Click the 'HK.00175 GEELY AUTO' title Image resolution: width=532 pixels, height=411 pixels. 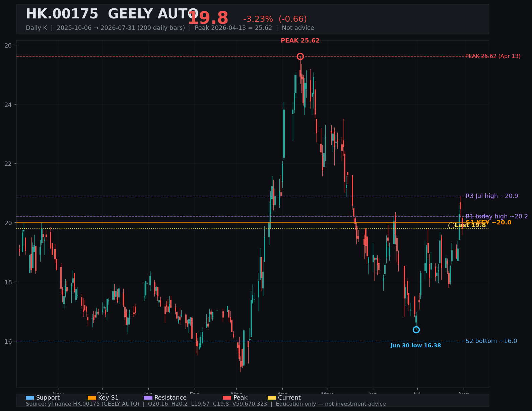pos(112,14)
